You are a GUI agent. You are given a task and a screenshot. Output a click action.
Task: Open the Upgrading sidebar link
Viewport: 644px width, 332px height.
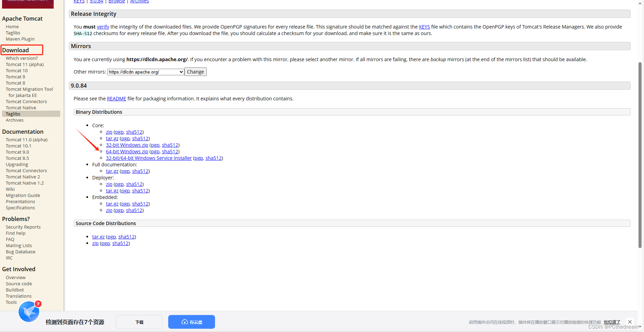(x=17, y=165)
